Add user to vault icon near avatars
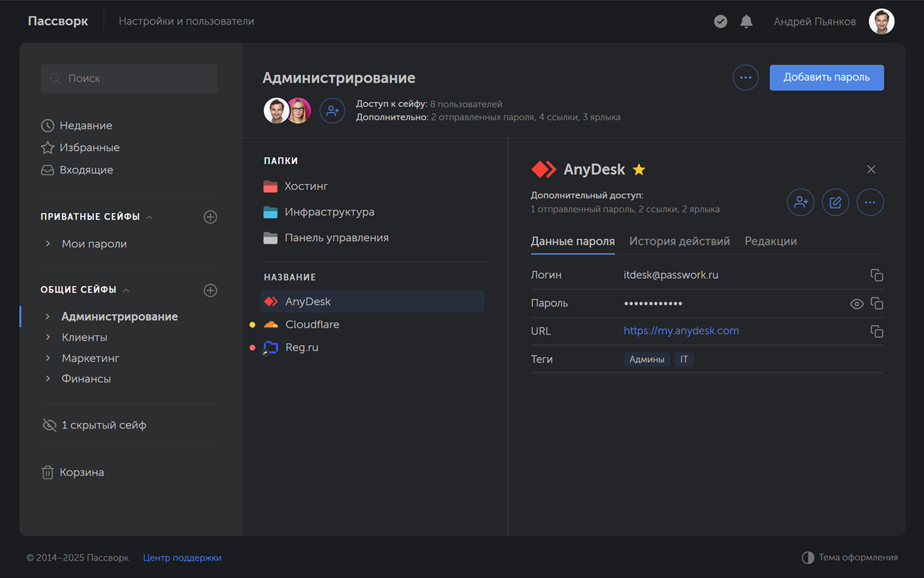The image size is (924, 578). 333,111
